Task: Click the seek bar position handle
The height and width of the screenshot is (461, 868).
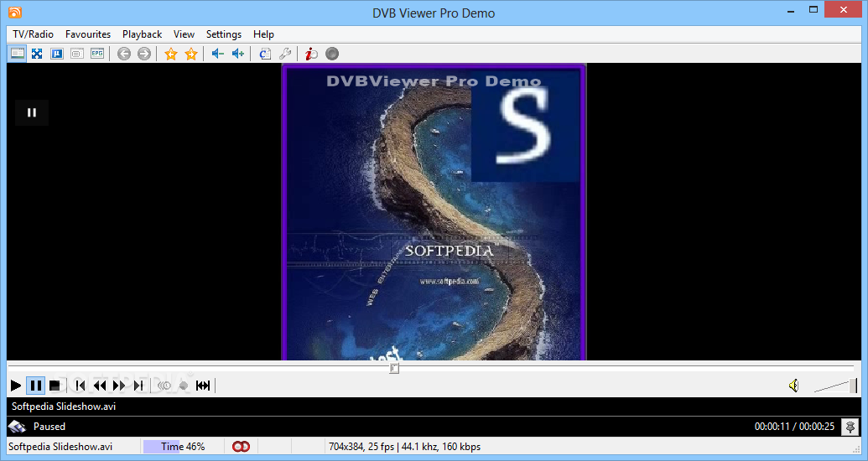Action: pos(394,368)
